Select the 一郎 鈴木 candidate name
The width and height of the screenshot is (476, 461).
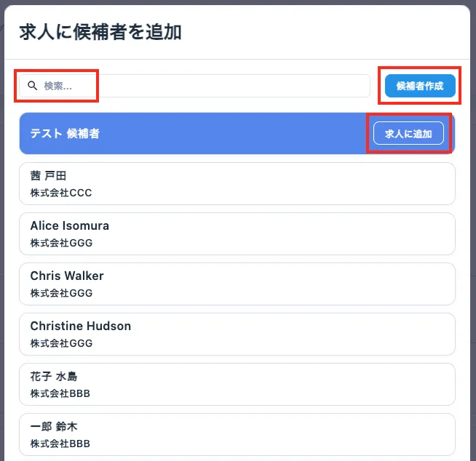coord(54,427)
